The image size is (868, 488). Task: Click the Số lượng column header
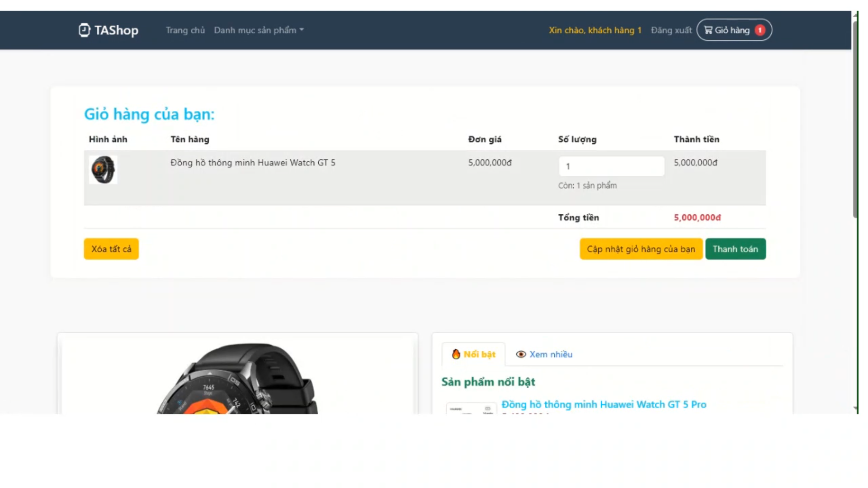[x=577, y=139]
